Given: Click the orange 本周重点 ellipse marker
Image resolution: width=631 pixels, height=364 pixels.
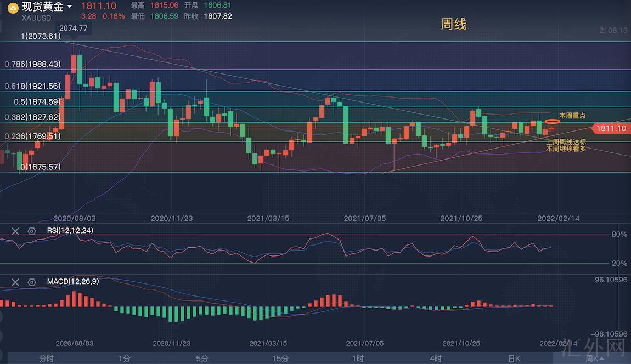Looking at the screenshot, I should 552,121.
